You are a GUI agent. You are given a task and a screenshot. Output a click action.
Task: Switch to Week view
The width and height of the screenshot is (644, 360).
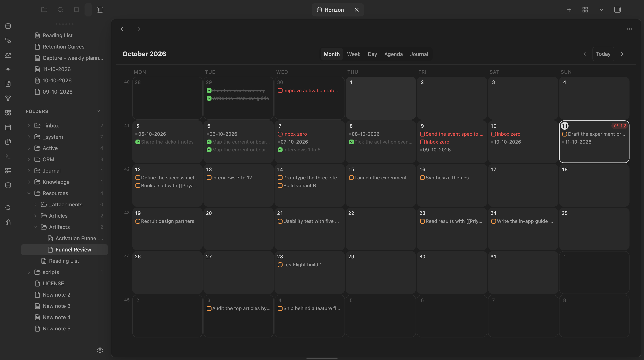tap(354, 54)
